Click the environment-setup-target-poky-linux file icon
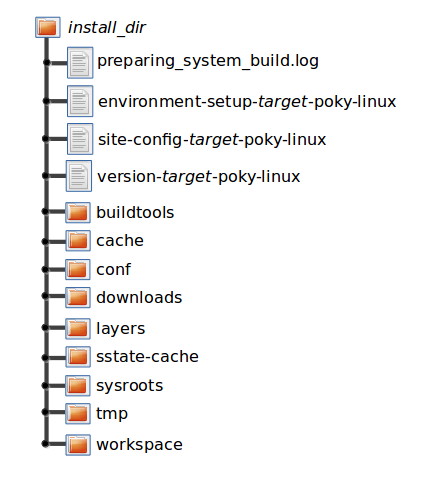 pos(80,101)
